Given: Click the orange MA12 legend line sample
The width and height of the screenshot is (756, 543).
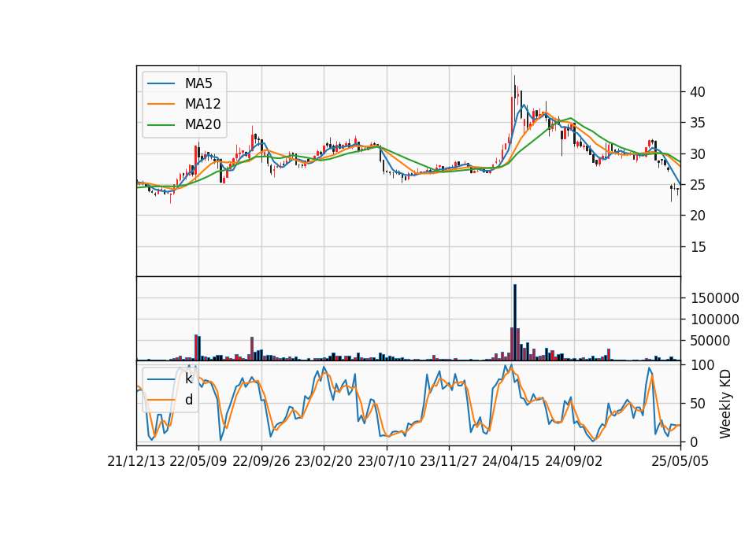Looking at the screenshot, I should pos(161,104).
